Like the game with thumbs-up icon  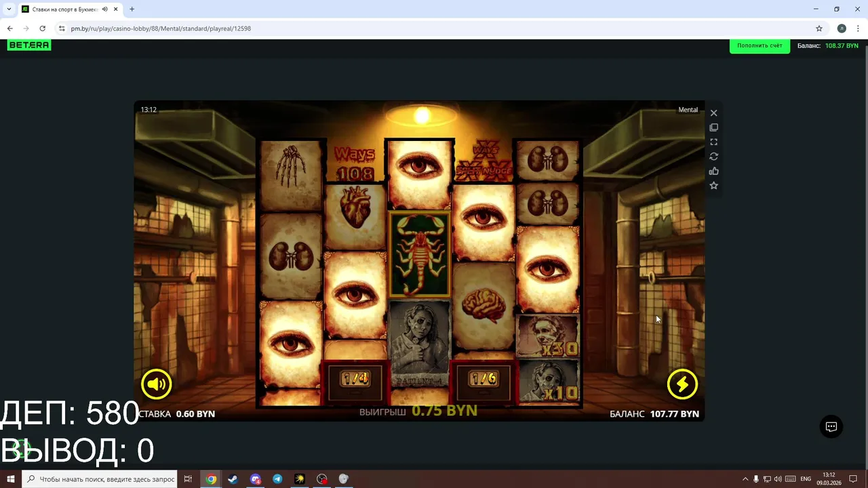[713, 171]
